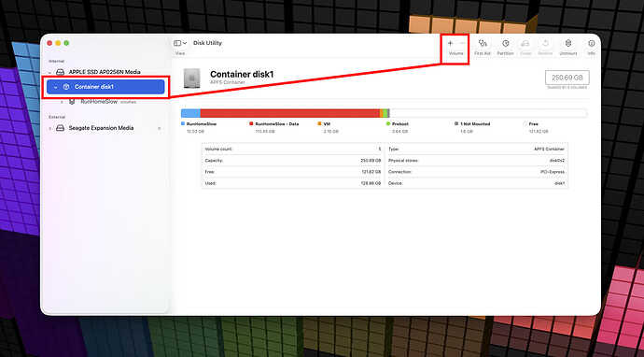The height and width of the screenshot is (357, 644).
Task: Unmount the selected container
Action: (568, 43)
